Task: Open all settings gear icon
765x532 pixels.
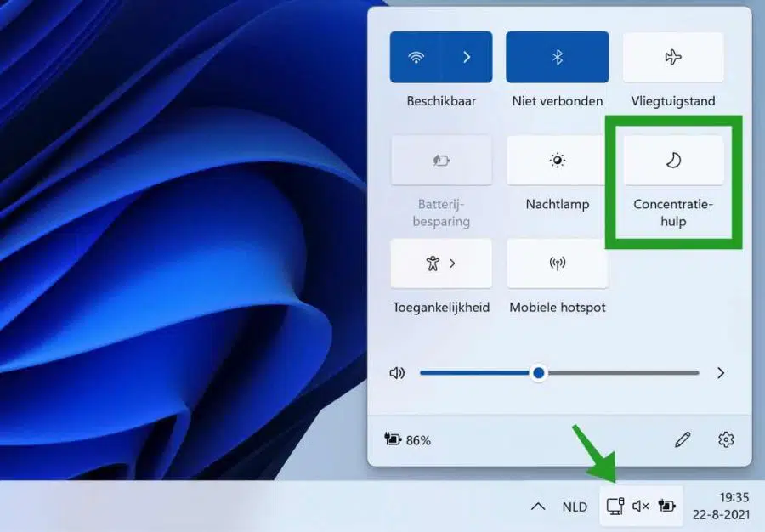Action: 726,439
